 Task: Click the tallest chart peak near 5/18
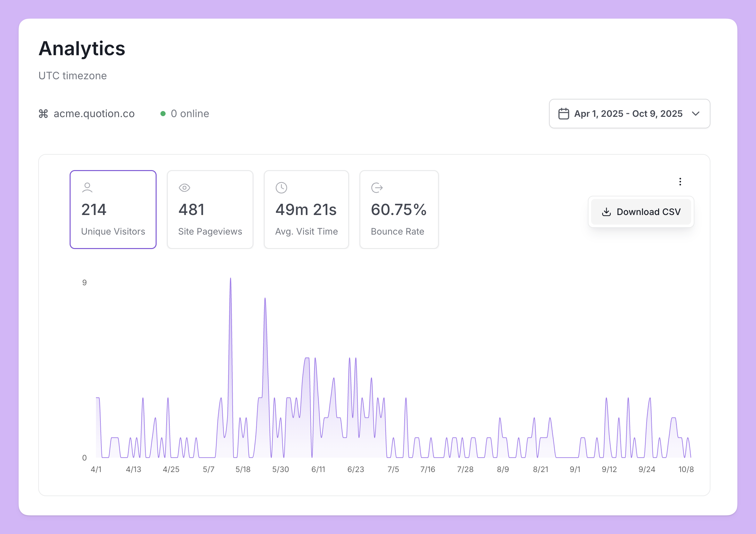tap(230, 279)
